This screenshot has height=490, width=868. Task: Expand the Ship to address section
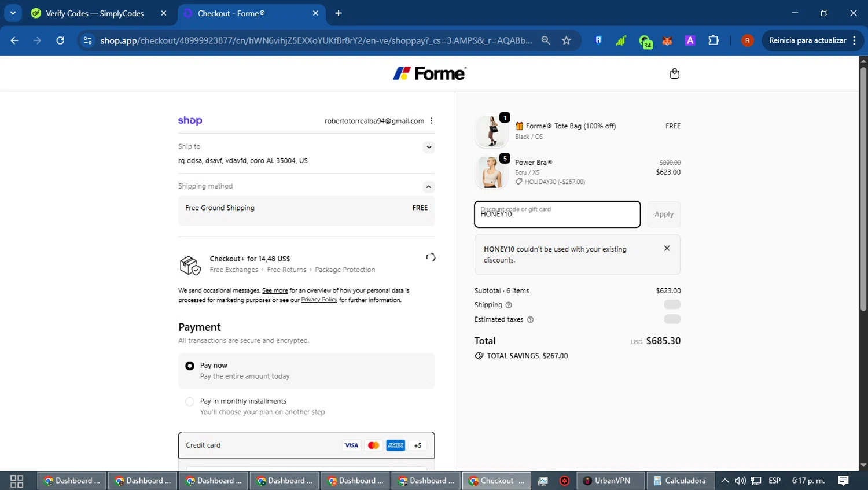pyautogui.click(x=429, y=147)
